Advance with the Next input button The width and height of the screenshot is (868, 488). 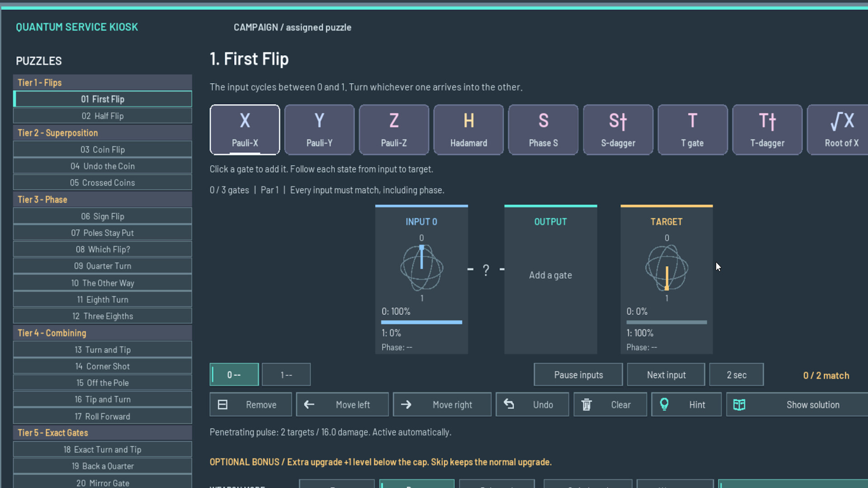(x=666, y=375)
